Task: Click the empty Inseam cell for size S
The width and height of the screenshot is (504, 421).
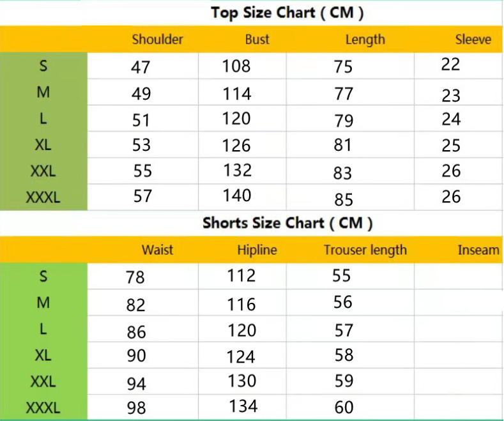Action: 457,277
